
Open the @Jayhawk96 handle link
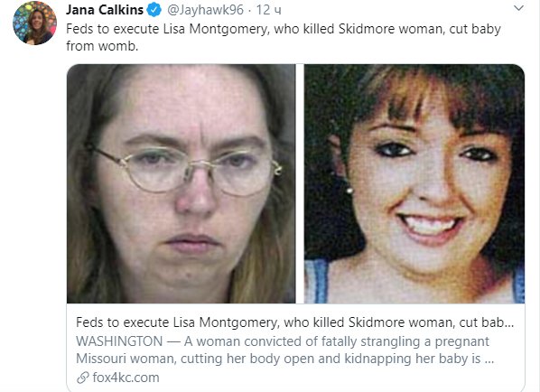click(205, 10)
